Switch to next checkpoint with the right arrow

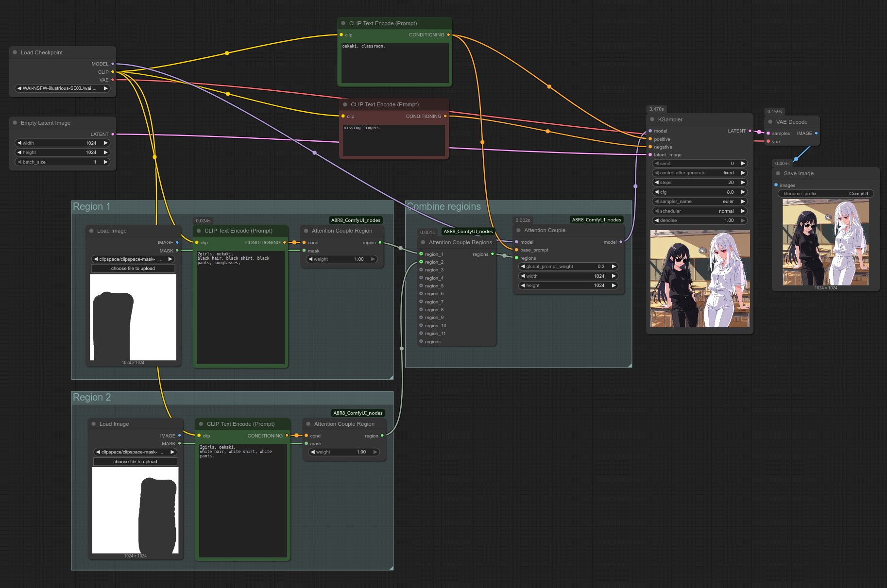coord(105,88)
